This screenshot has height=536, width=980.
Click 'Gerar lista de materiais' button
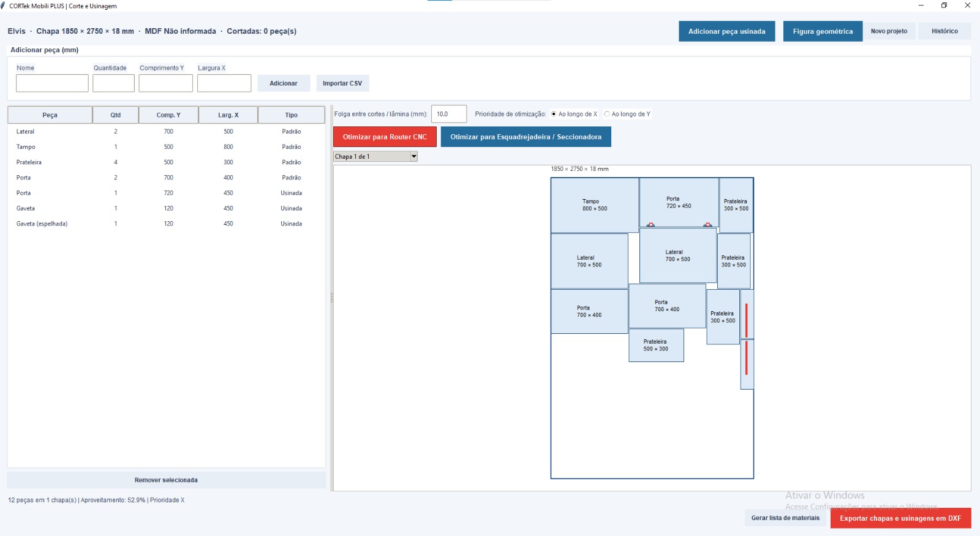785,518
